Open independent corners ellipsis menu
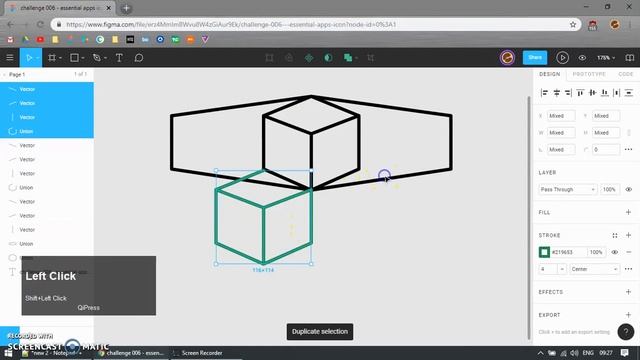Viewport: 640px width, 360px height. tap(629, 149)
